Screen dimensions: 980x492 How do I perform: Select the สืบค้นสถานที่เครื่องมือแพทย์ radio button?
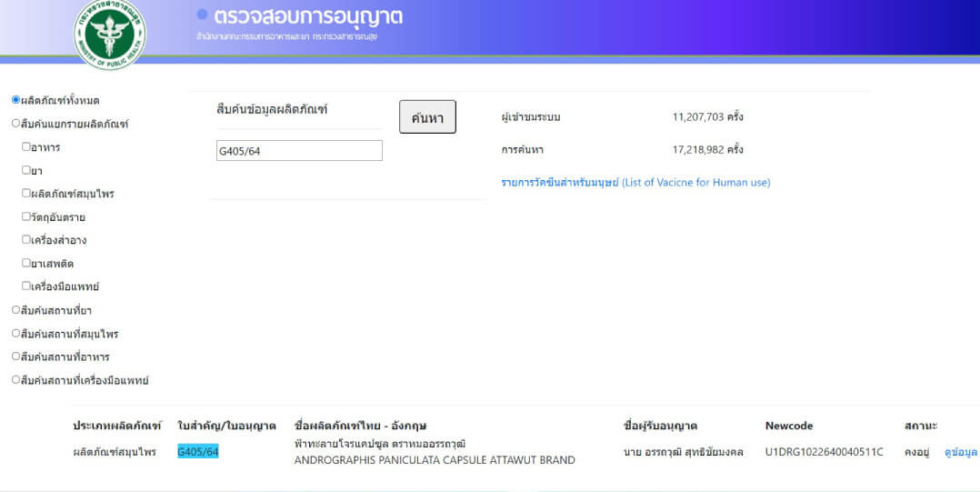point(15,380)
